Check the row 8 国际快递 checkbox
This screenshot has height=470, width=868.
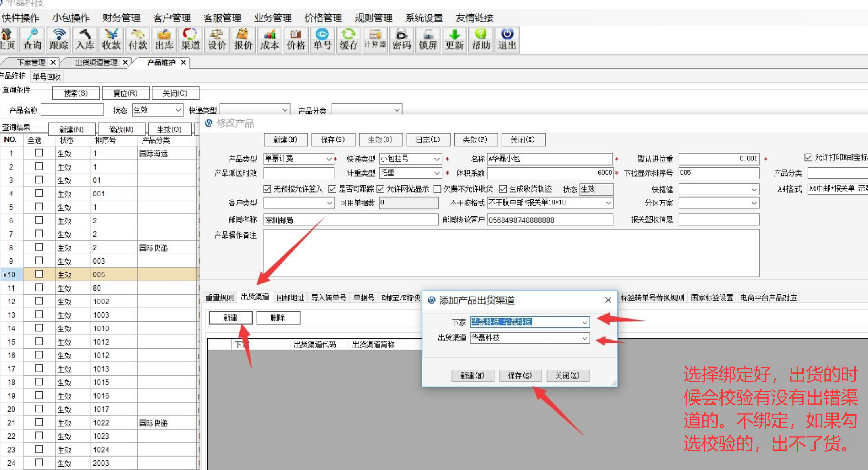pos(39,247)
